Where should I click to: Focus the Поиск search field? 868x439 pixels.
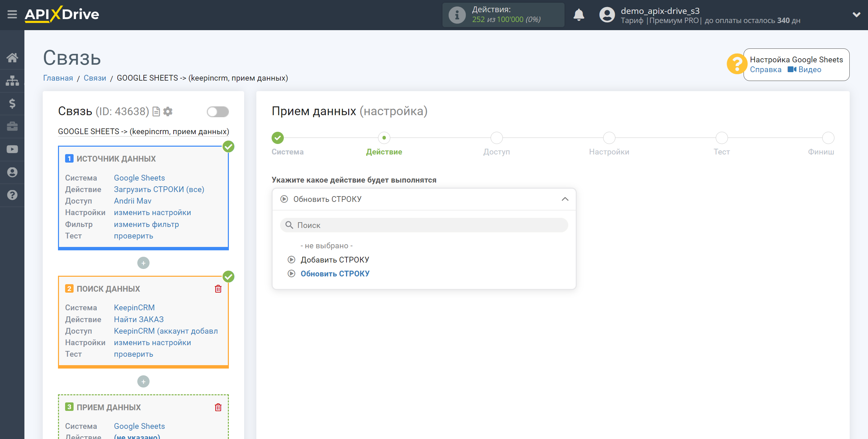point(424,225)
